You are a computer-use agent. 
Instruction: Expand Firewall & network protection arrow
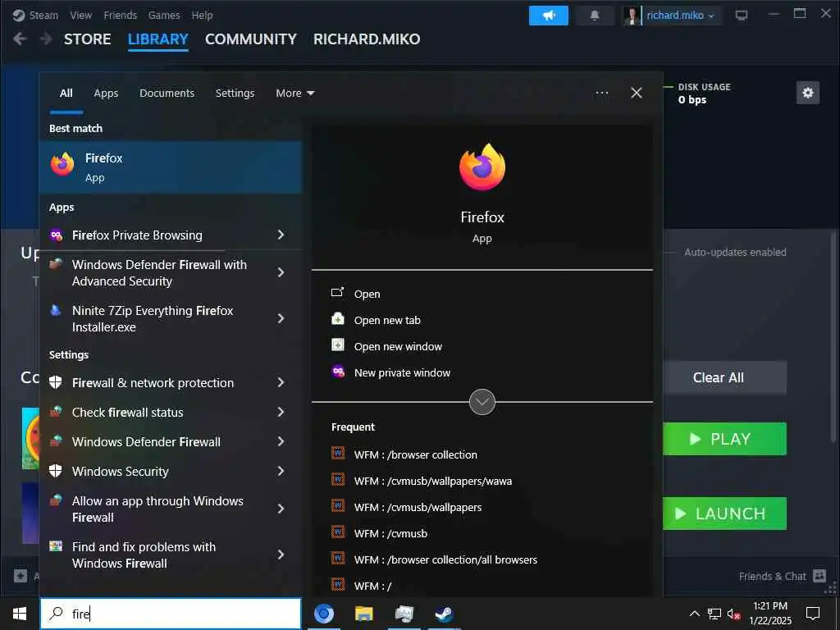tap(281, 382)
